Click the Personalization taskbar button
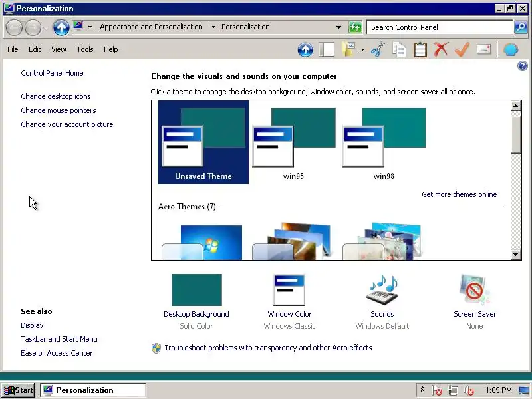Image resolution: width=532 pixels, height=399 pixels. tap(93, 390)
